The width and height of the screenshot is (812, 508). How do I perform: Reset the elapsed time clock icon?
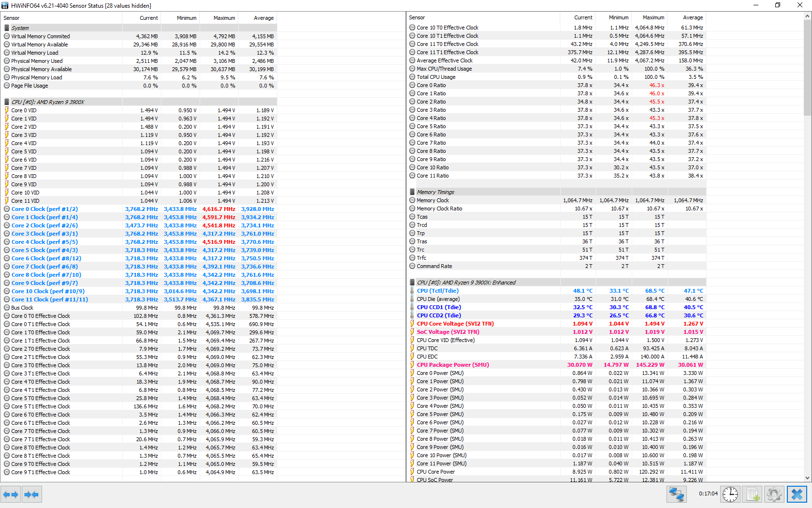[730, 494]
